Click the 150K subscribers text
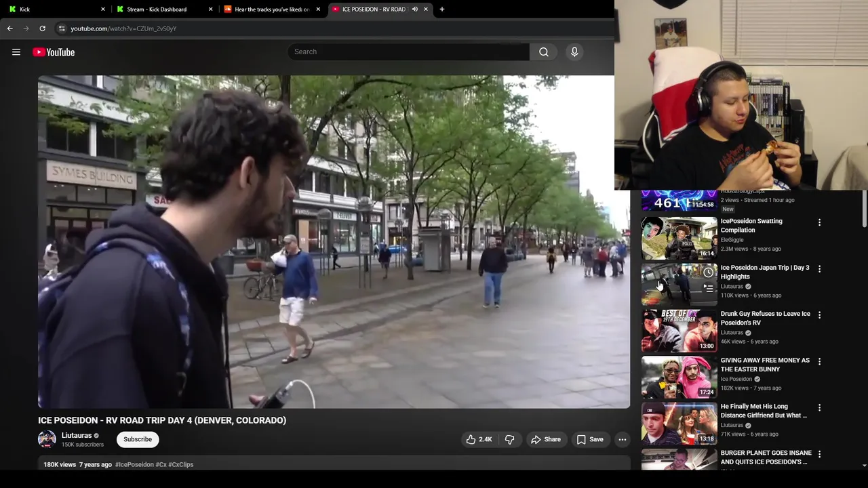 point(83,445)
